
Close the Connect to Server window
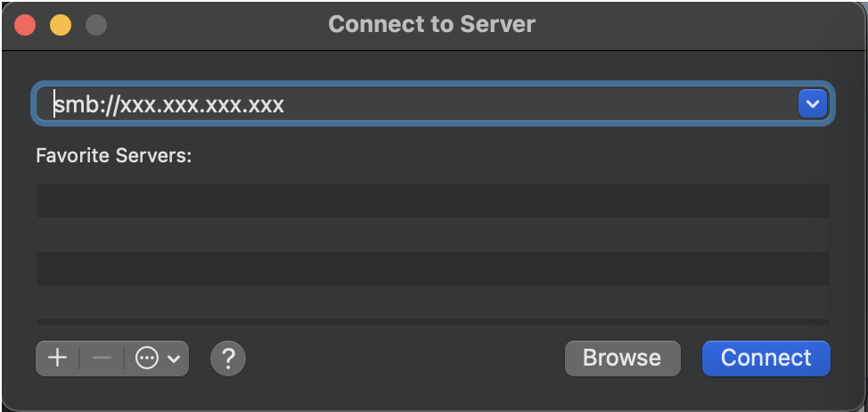point(25,26)
